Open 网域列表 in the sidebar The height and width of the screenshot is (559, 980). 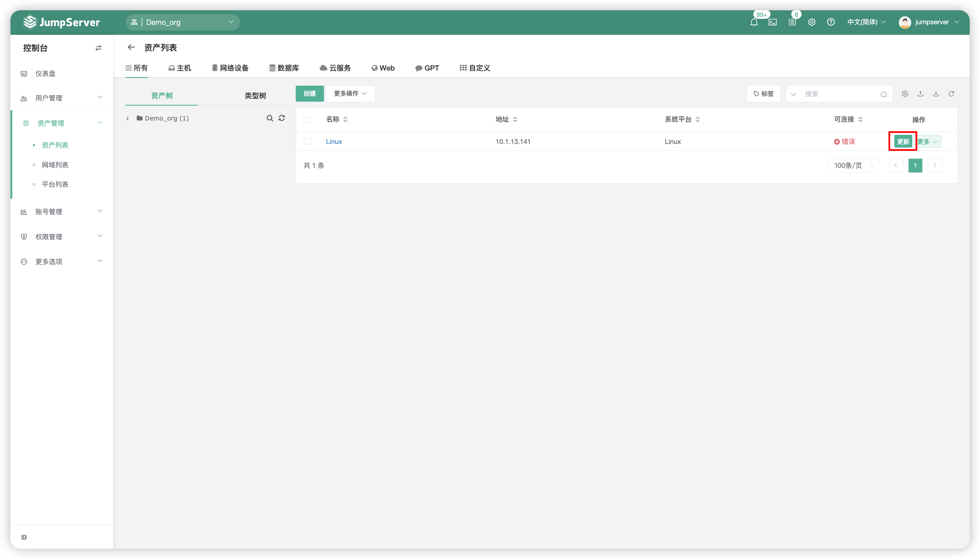55,165
